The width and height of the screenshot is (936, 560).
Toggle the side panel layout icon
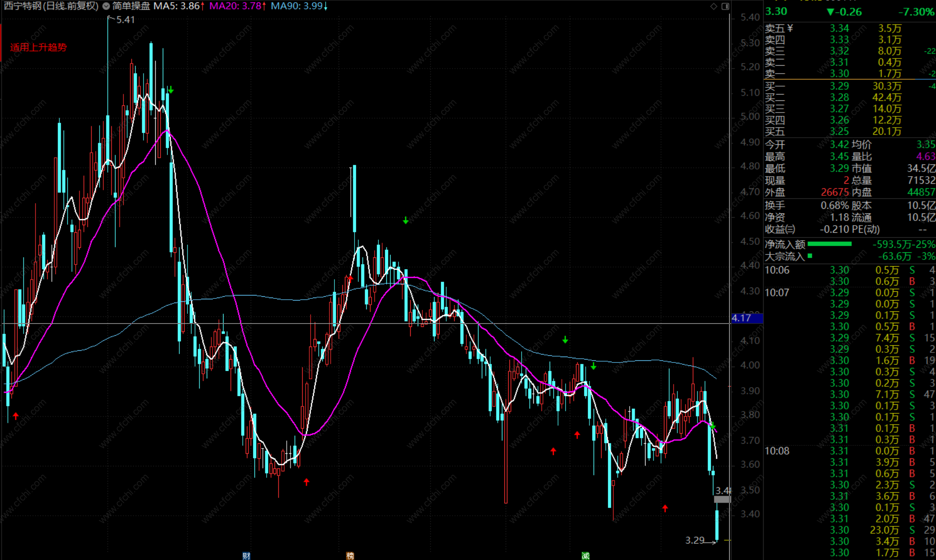click(x=725, y=6)
